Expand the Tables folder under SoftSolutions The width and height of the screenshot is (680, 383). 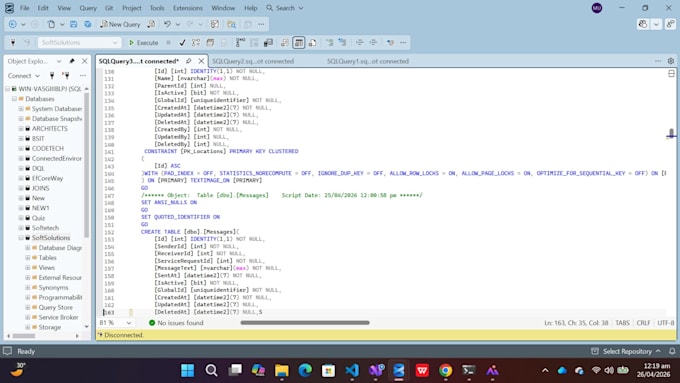coord(28,258)
